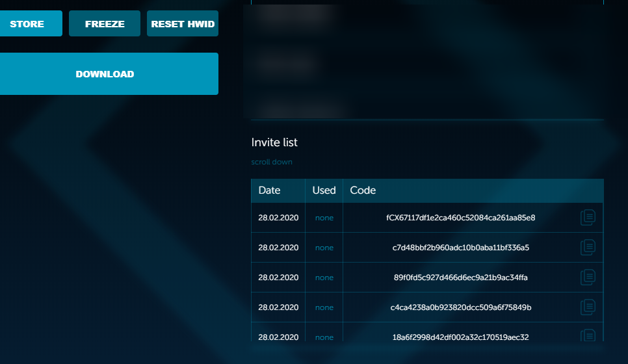Select the code text c4ca4238a0b923820dcc509a6f75849b
628x364 pixels.
coord(460,307)
